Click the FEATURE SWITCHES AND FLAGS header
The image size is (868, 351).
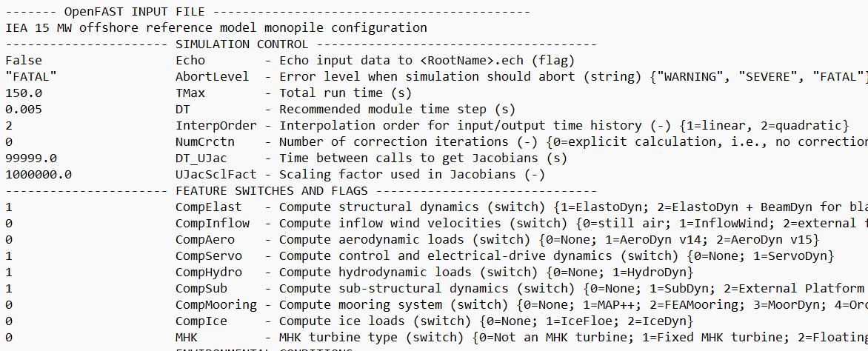point(271,190)
